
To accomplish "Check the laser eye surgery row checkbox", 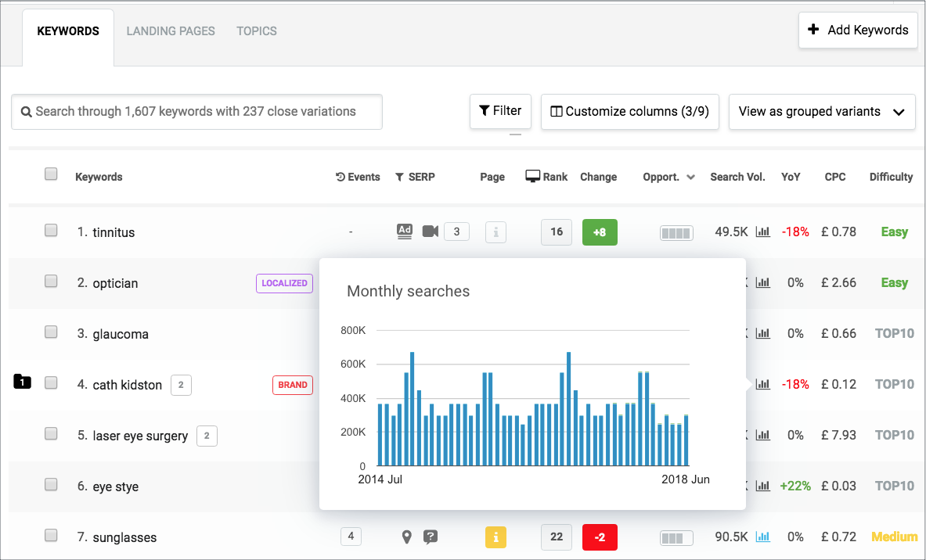I will click(51, 434).
